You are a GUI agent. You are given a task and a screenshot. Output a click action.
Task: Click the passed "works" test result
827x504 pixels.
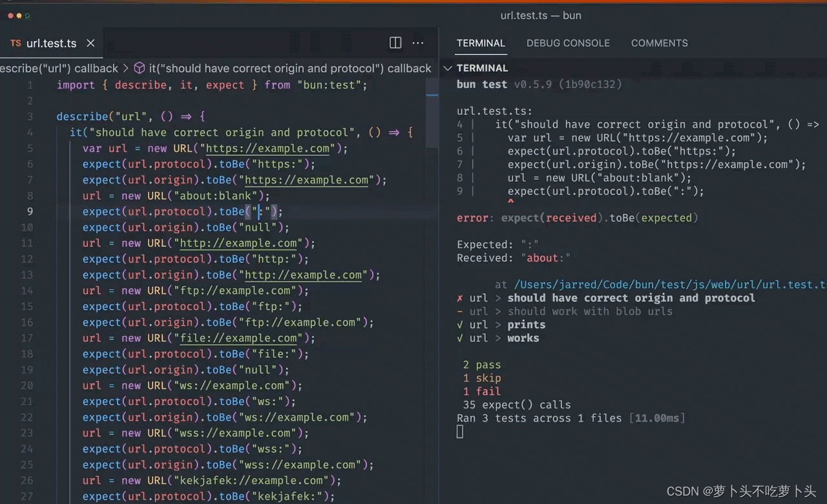point(497,338)
